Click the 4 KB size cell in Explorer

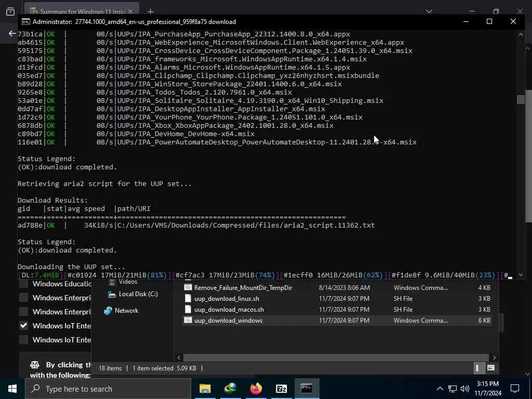(x=484, y=288)
